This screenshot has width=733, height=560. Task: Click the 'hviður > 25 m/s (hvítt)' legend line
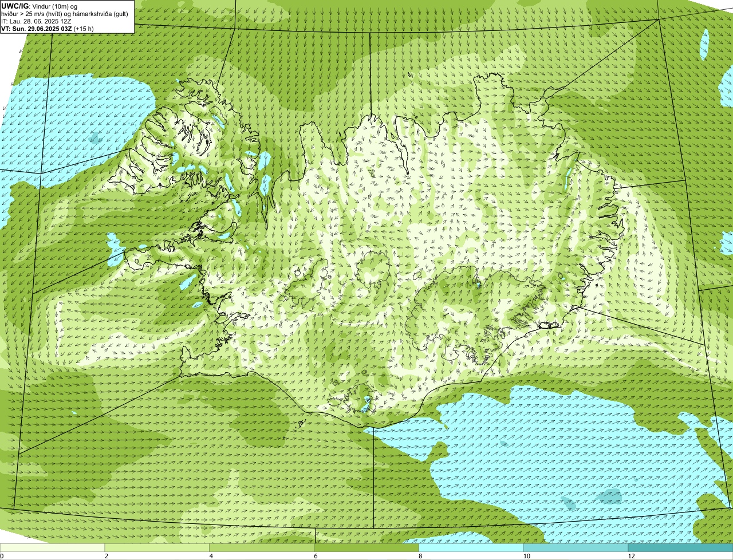(65, 13)
